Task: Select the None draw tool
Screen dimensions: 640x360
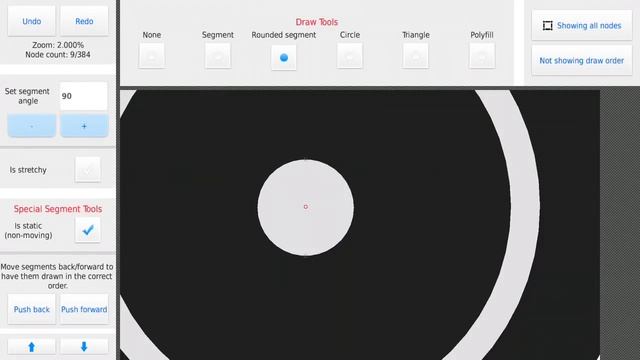Action: [x=151, y=56]
